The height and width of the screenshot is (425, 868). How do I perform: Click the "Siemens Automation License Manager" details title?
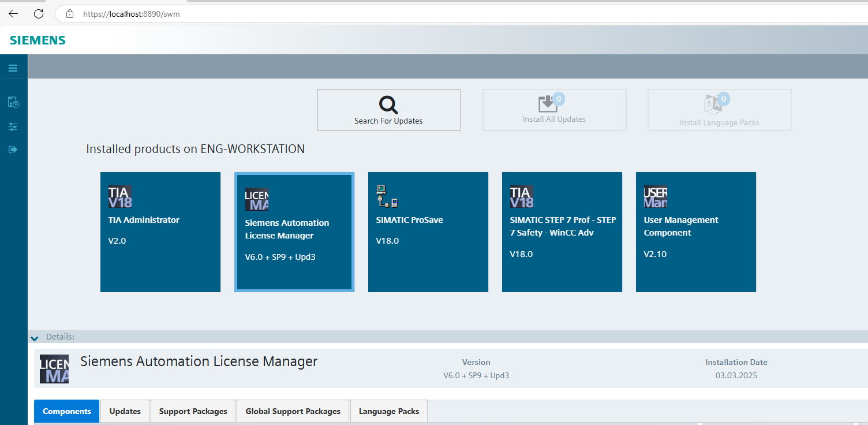(199, 361)
